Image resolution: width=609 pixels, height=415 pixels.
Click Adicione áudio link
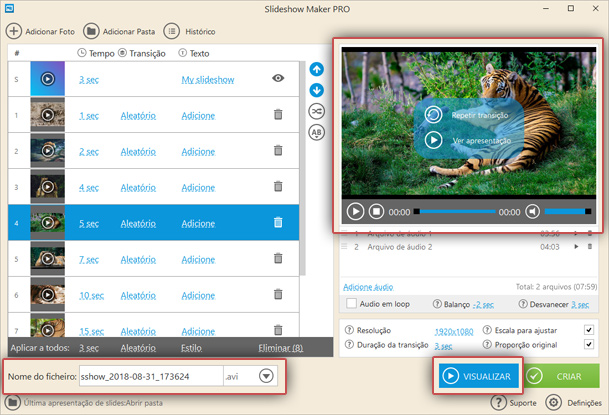click(368, 287)
